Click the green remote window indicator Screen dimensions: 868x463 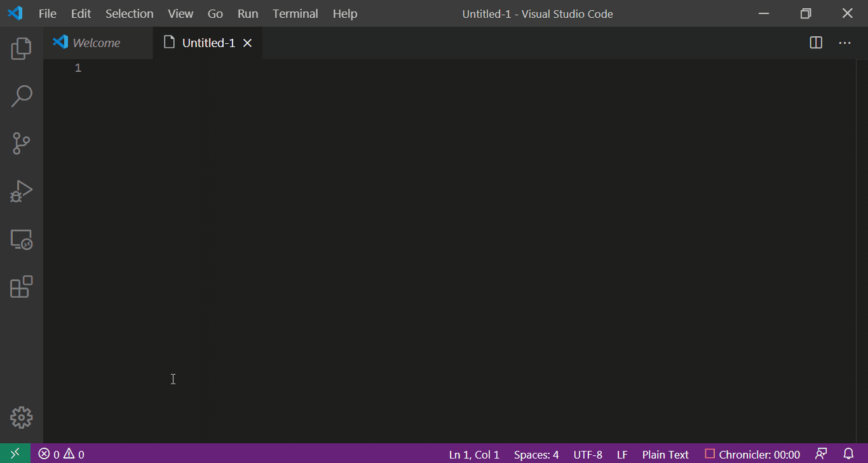(15, 453)
